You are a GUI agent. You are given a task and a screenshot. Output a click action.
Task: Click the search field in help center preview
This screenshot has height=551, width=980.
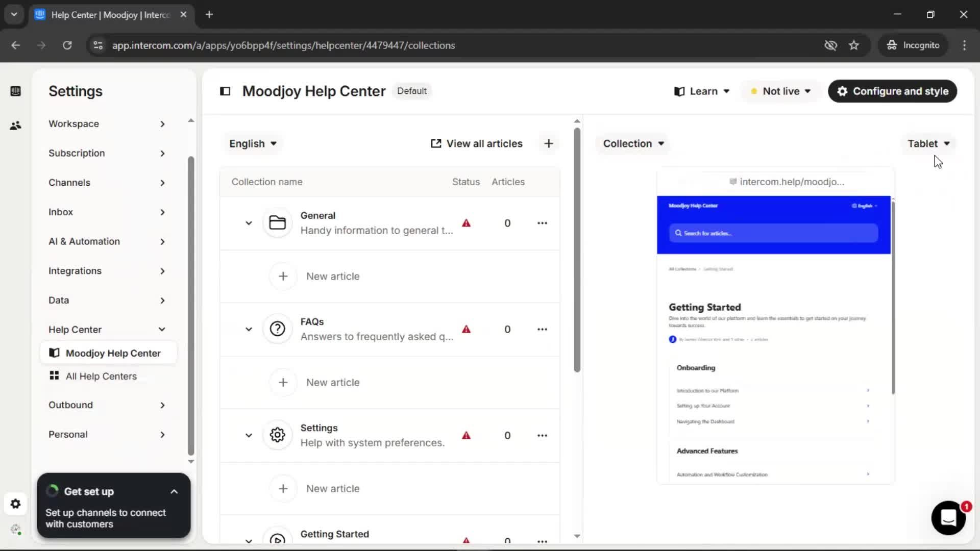[773, 233]
